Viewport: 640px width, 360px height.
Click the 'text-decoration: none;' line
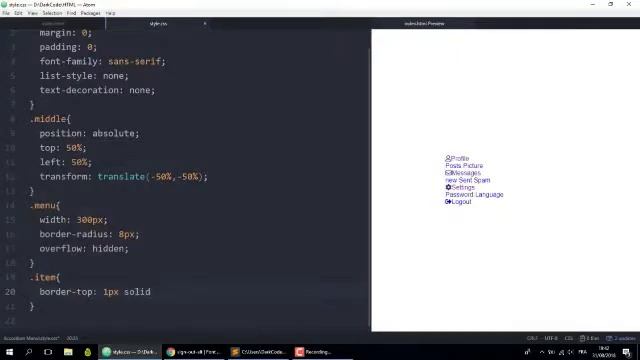[97, 90]
